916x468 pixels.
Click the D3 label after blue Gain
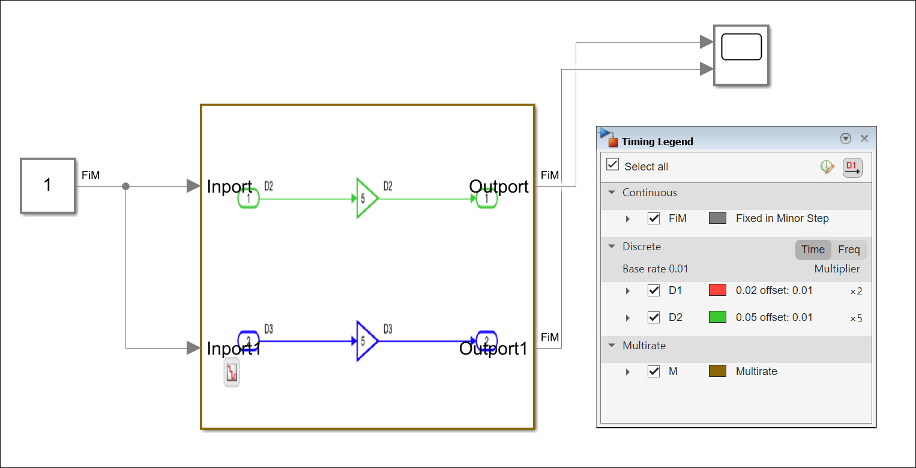pyautogui.click(x=388, y=329)
